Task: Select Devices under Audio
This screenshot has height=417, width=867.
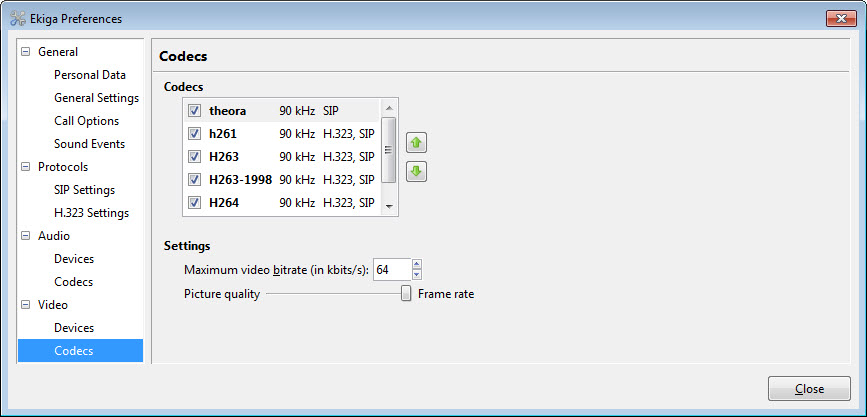Action: [74, 259]
